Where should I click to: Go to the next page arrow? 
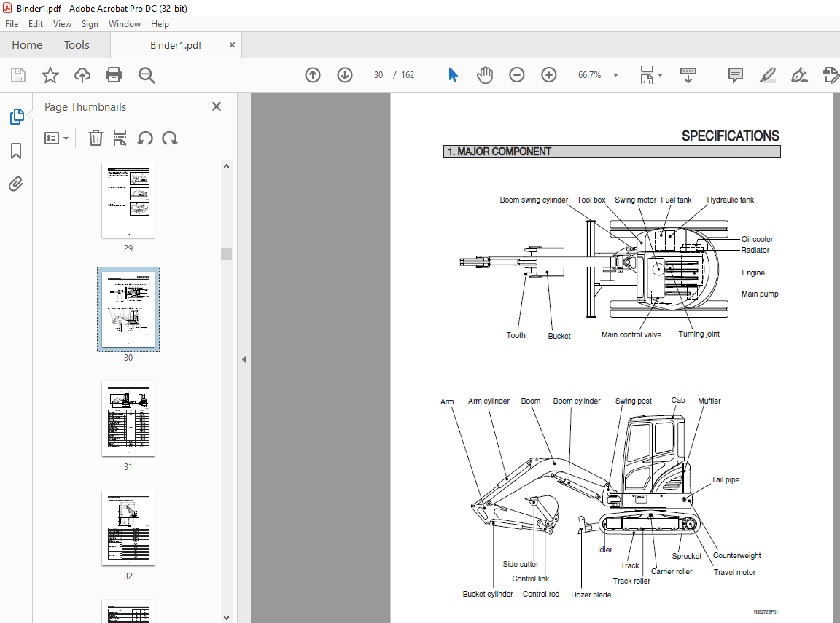(345, 75)
